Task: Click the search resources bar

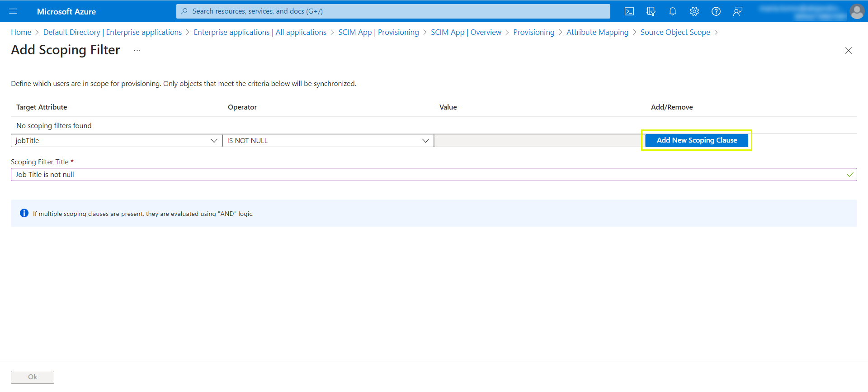Action: click(x=393, y=11)
